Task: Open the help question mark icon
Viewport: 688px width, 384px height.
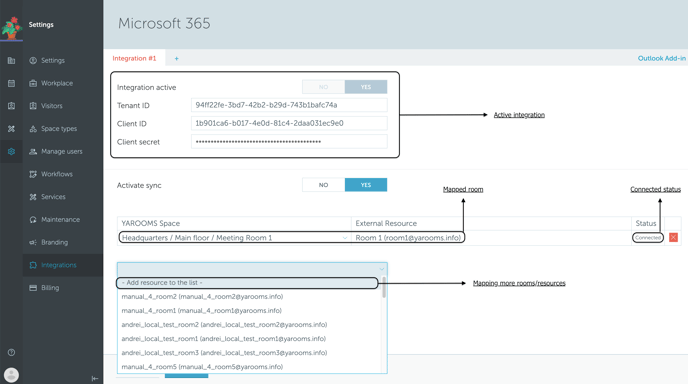Action: coord(11,352)
